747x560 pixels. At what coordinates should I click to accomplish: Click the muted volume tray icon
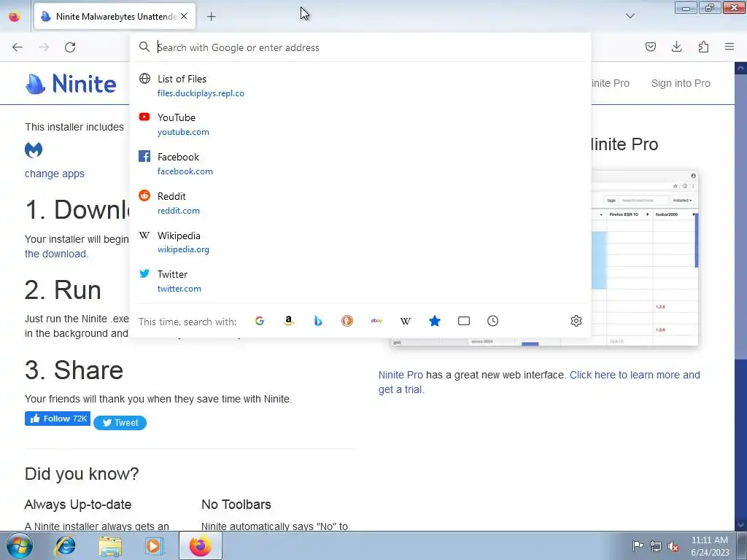click(x=673, y=546)
